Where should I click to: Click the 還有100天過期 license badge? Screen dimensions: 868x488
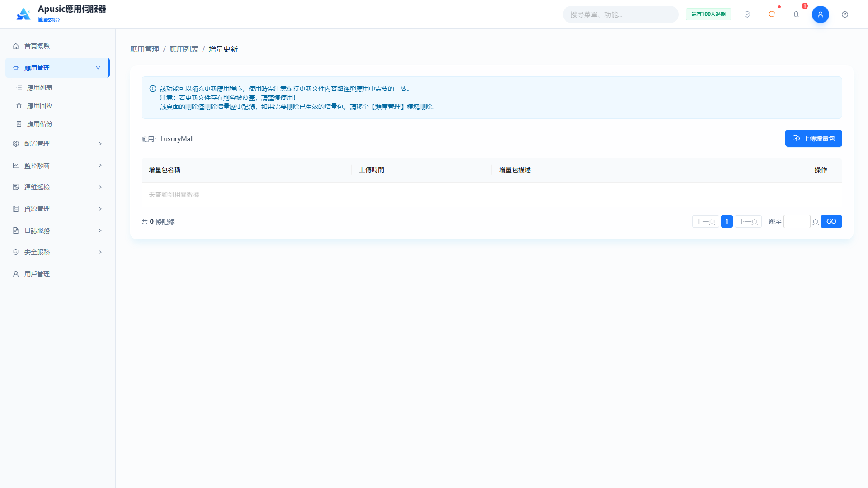(708, 14)
